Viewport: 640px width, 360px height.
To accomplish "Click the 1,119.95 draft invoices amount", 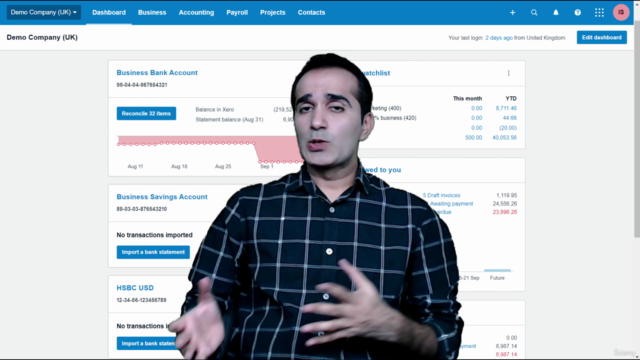I will pyautogui.click(x=507, y=196).
